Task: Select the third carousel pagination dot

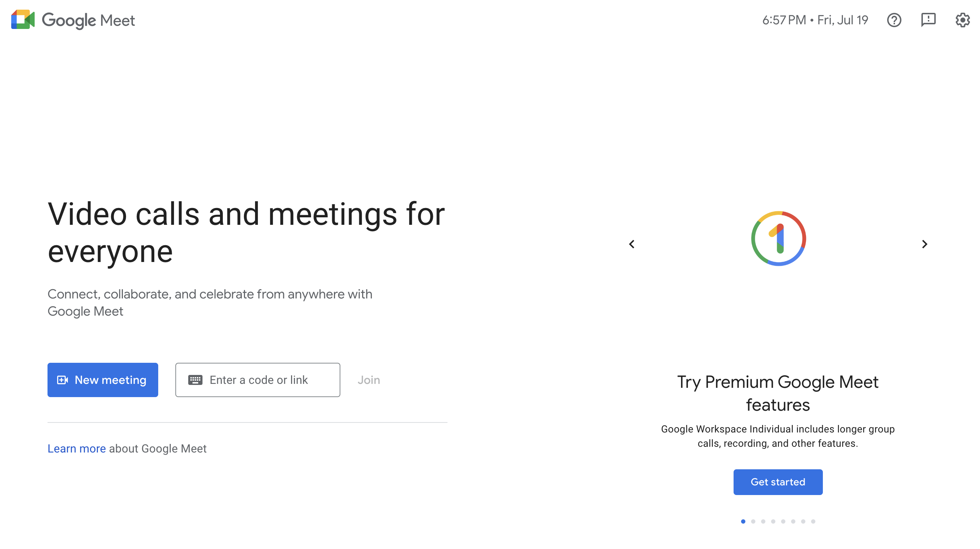Action: (763, 521)
